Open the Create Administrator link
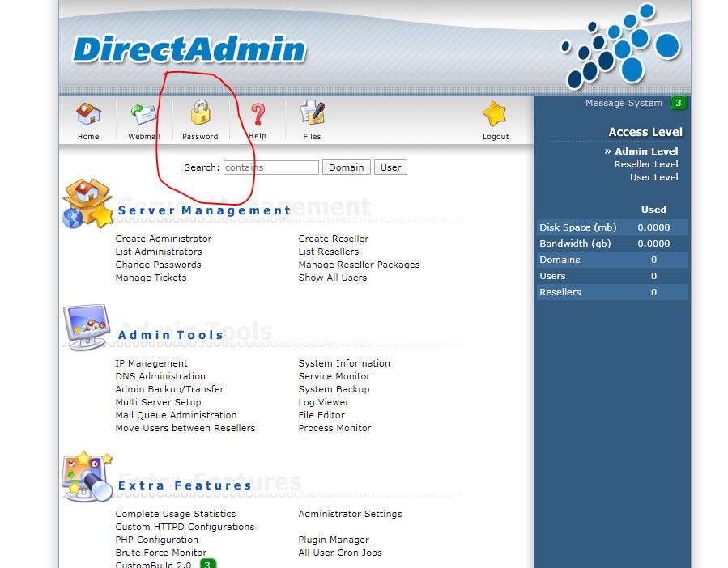 tap(164, 239)
